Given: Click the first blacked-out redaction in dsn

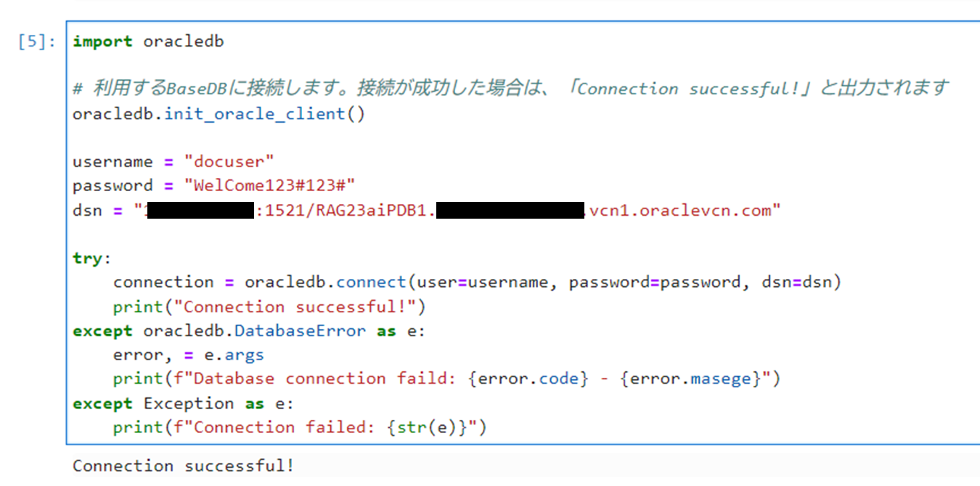Looking at the screenshot, I should pos(200,211).
